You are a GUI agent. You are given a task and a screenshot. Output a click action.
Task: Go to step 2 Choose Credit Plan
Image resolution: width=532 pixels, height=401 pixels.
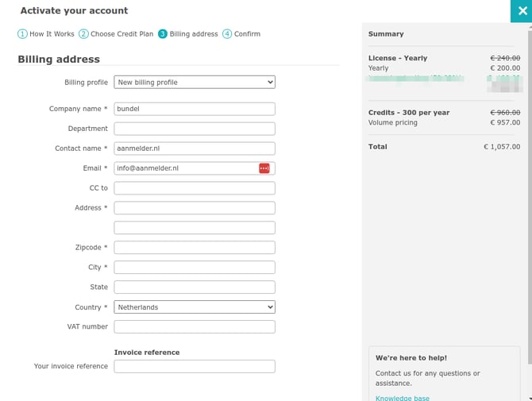(x=116, y=34)
